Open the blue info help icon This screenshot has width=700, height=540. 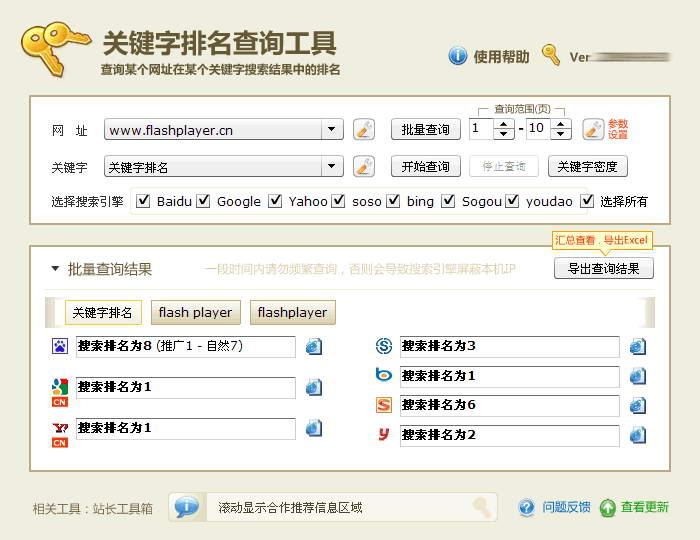458,56
